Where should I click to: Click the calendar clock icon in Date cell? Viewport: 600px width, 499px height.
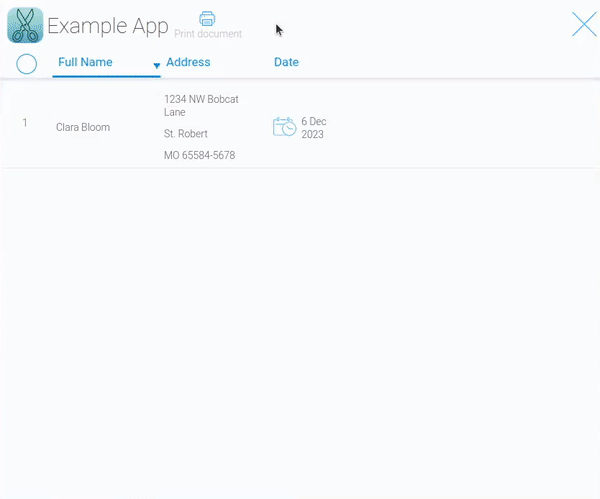[284, 127]
